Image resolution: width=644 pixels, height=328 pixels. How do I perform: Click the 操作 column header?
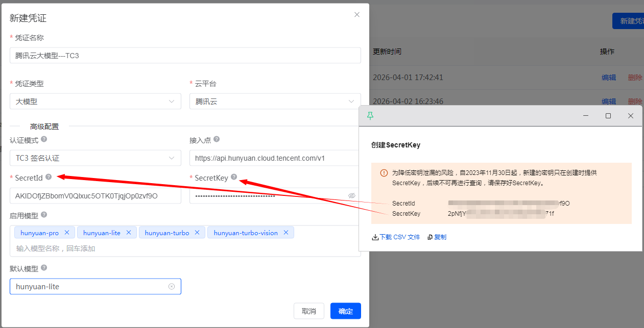[607, 52]
